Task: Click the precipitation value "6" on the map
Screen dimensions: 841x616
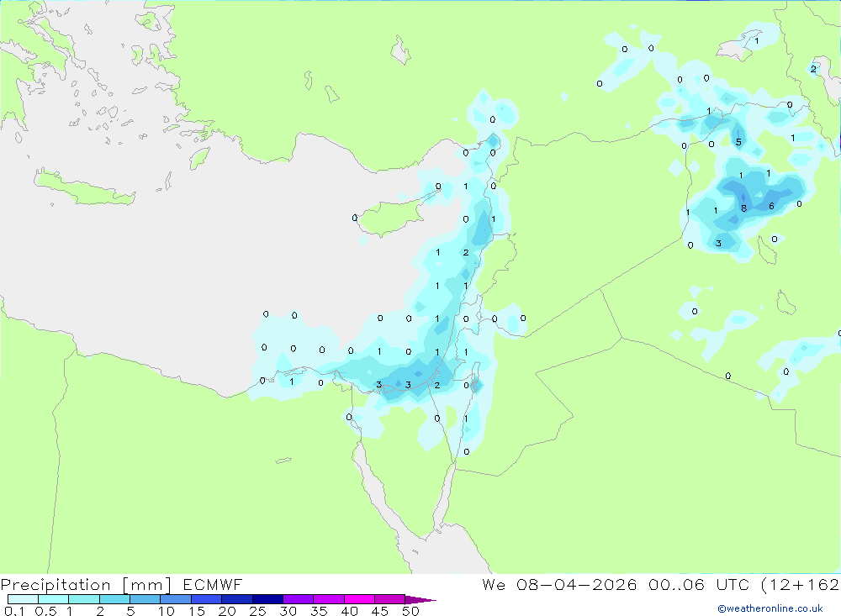Action: tap(771, 207)
